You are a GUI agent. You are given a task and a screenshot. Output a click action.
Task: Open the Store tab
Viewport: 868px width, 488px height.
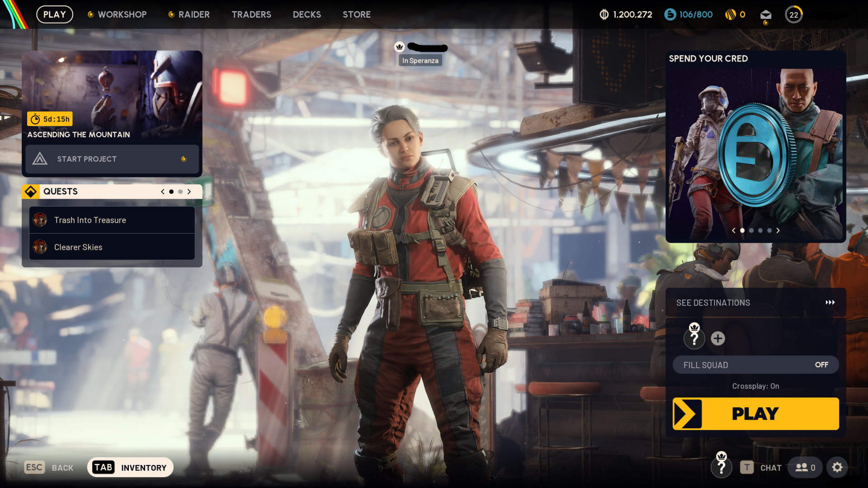[x=357, y=14]
